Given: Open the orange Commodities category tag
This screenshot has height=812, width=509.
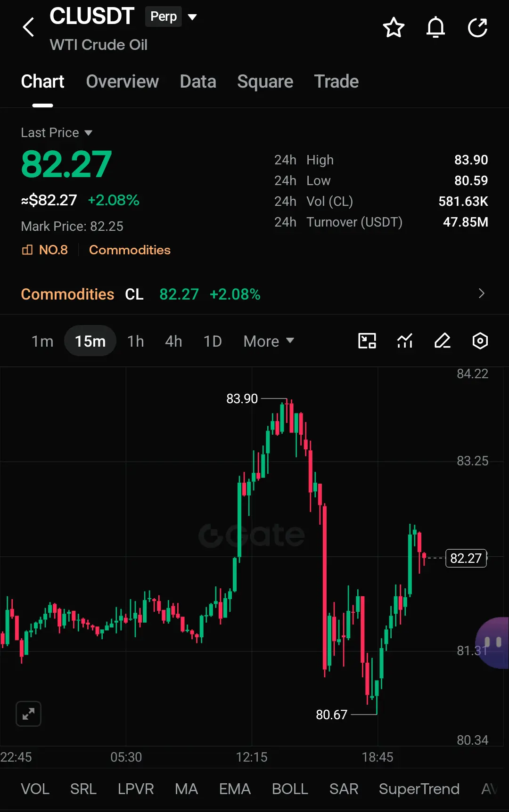Looking at the screenshot, I should click(130, 250).
